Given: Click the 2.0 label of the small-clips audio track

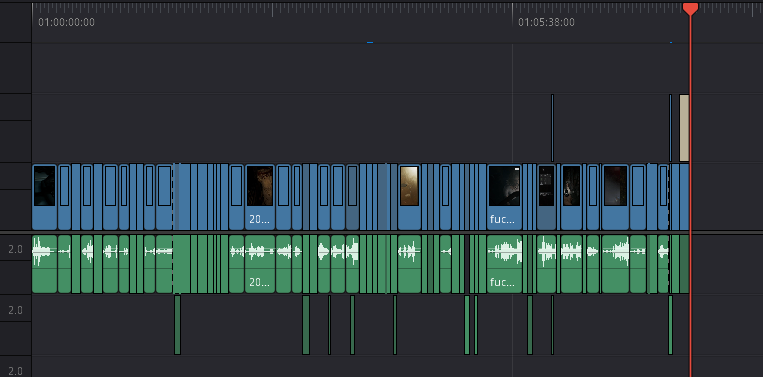Looking at the screenshot, I should tap(16, 310).
